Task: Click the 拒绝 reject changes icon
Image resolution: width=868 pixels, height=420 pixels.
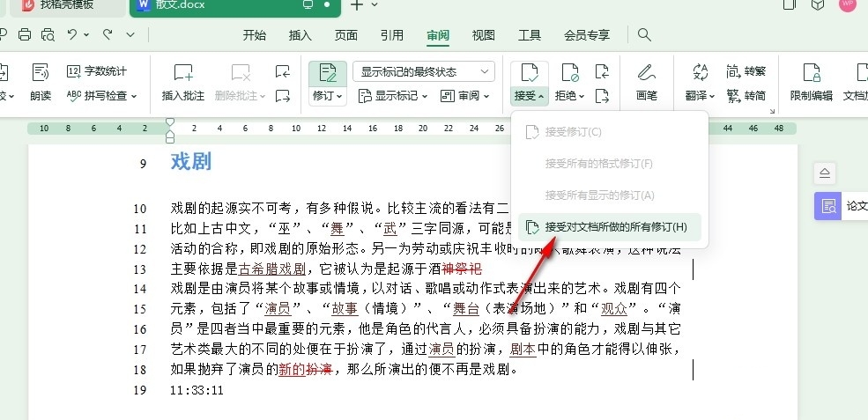Action: coord(570,72)
